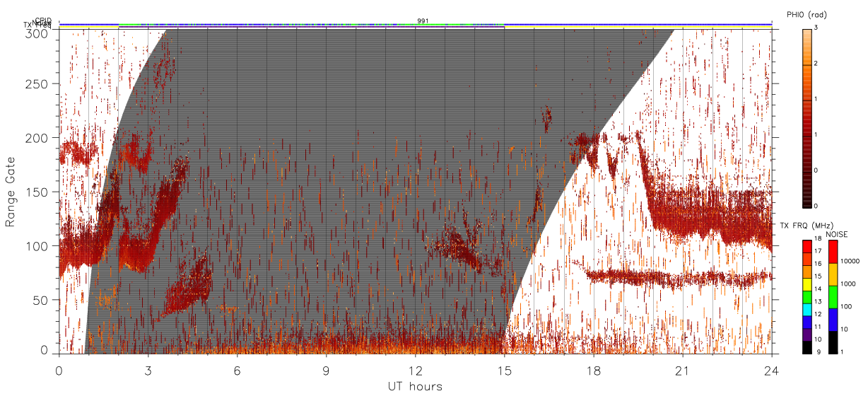
Task: Click the '18' label in TX FRQ legend
Action: pyautogui.click(x=816, y=239)
